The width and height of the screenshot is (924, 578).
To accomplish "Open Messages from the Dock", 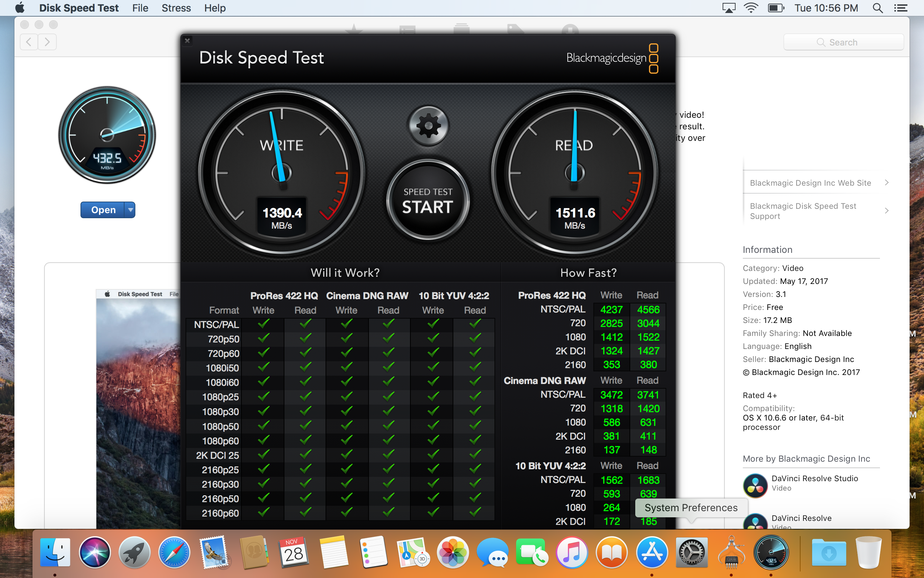I will [493, 553].
